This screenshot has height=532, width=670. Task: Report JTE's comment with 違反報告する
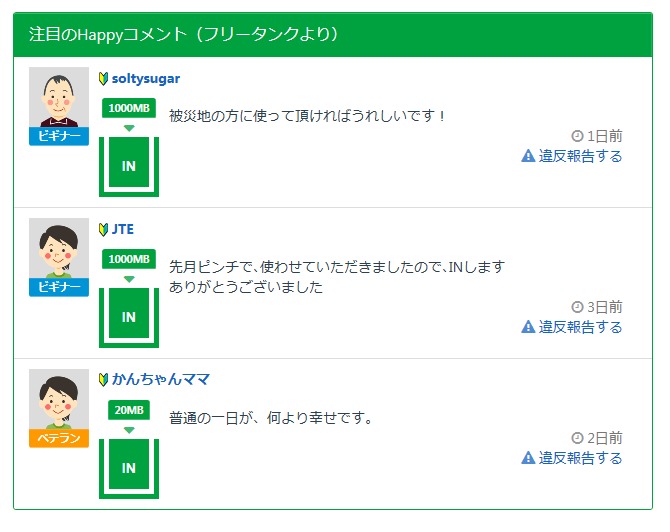(572, 327)
